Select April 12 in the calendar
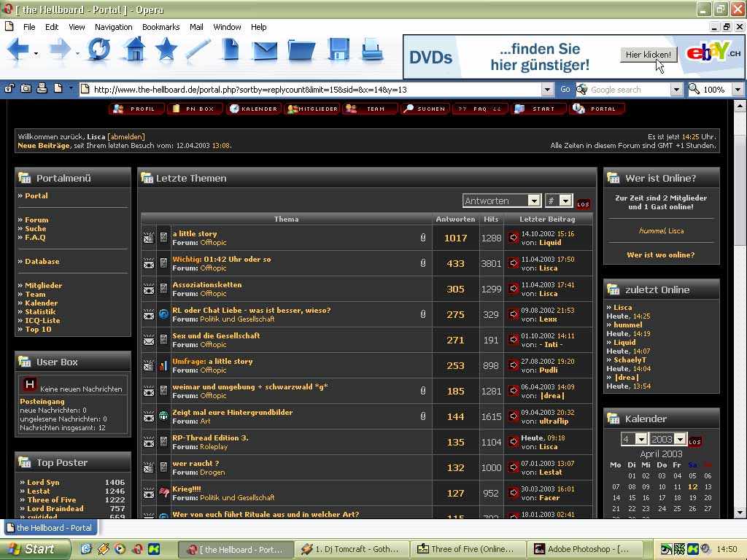Screen dimensions: 747x560 click(x=692, y=487)
